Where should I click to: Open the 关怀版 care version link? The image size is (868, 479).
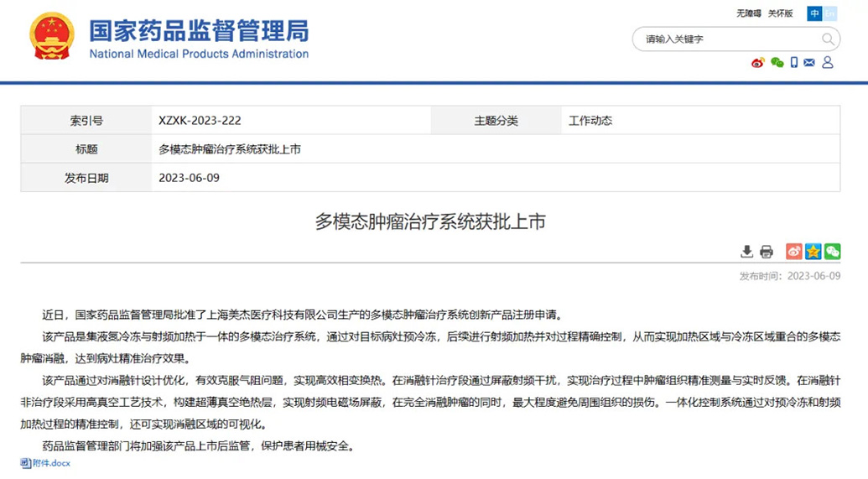pos(780,13)
